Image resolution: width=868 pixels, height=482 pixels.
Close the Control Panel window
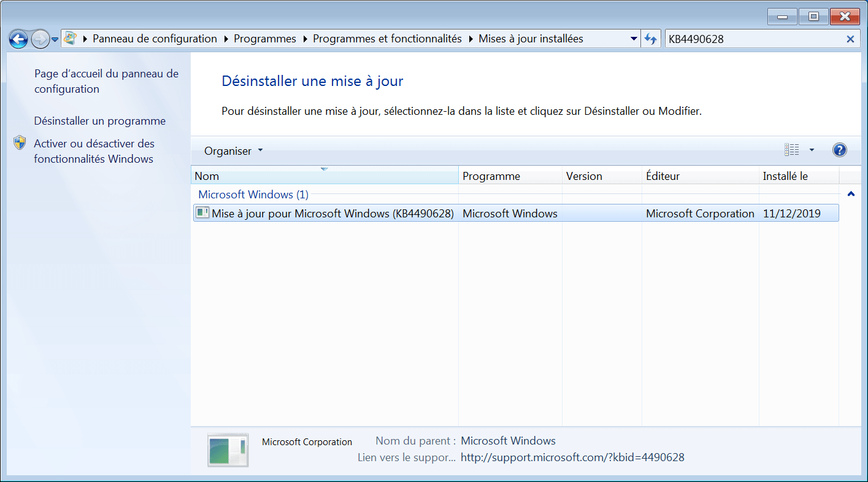pyautogui.click(x=845, y=17)
